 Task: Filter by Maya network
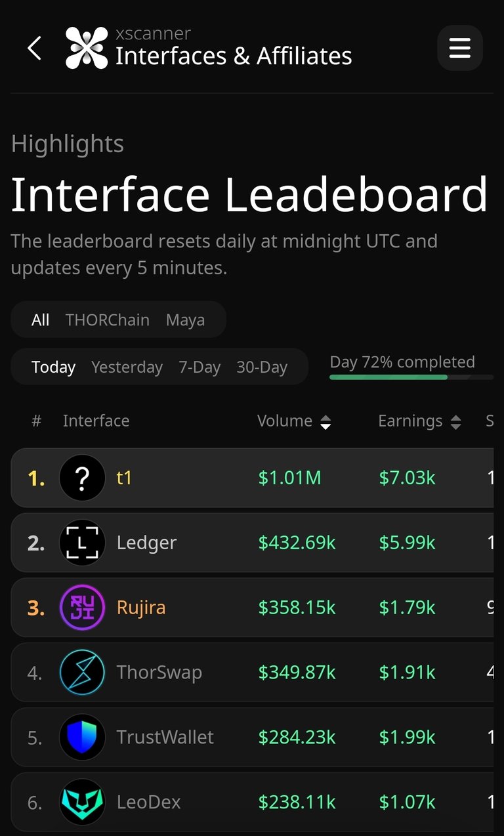click(x=185, y=320)
